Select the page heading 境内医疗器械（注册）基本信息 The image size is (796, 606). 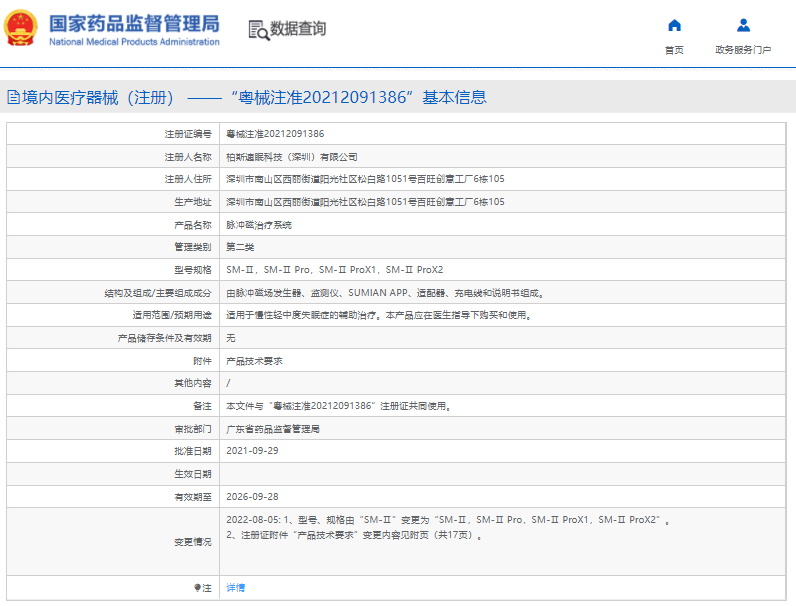click(254, 97)
